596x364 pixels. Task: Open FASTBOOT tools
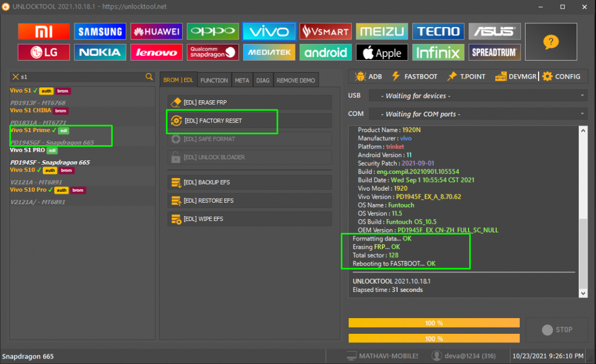414,76
